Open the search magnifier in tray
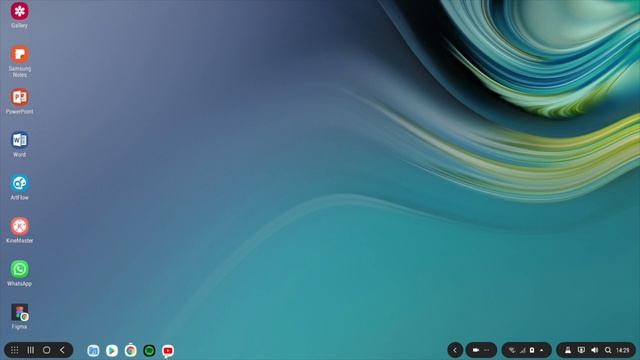640x360 pixels. pos(608,350)
